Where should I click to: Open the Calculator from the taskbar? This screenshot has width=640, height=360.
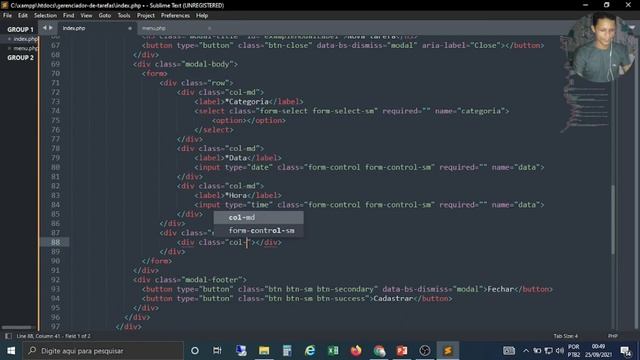(x=287, y=351)
